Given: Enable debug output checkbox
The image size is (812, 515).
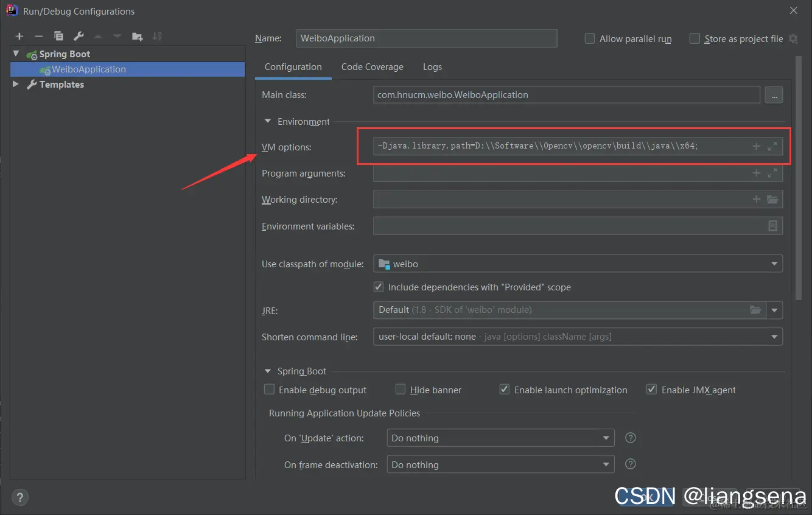Looking at the screenshot, I should click(x=269, y=389).
